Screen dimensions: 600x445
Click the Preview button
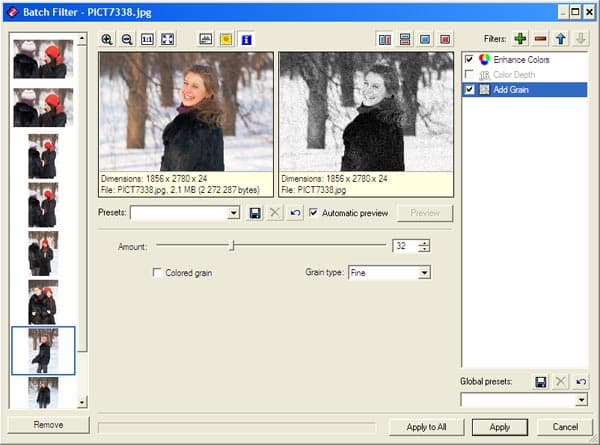[425, 213]
